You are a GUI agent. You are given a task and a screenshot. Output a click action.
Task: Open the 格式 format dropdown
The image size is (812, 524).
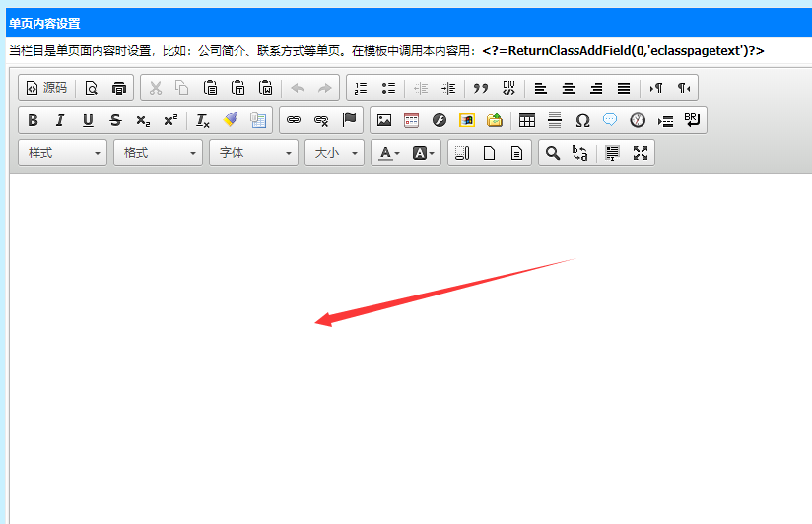tap(158, 153)
